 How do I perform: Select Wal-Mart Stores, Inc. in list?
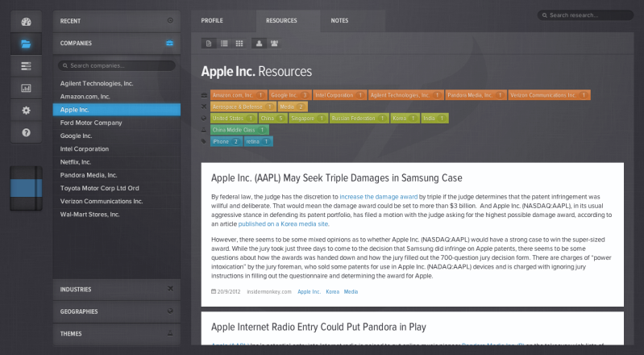pos(117,215)
